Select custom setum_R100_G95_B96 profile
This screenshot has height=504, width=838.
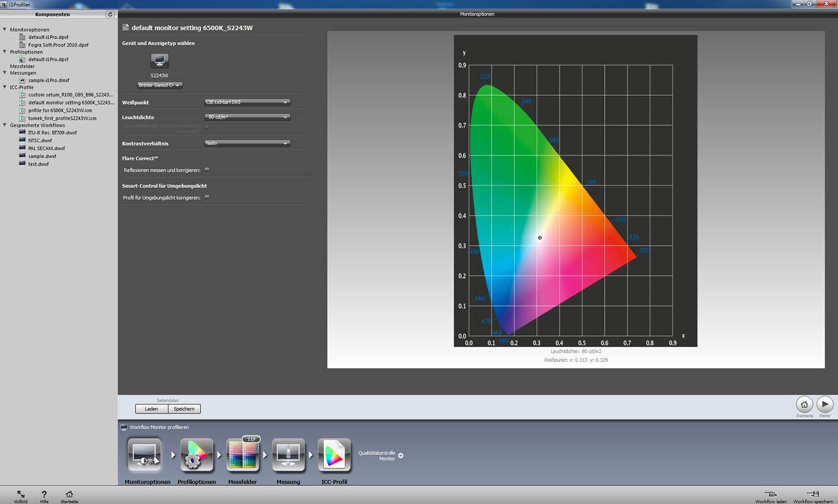click(x=71, y=95)
